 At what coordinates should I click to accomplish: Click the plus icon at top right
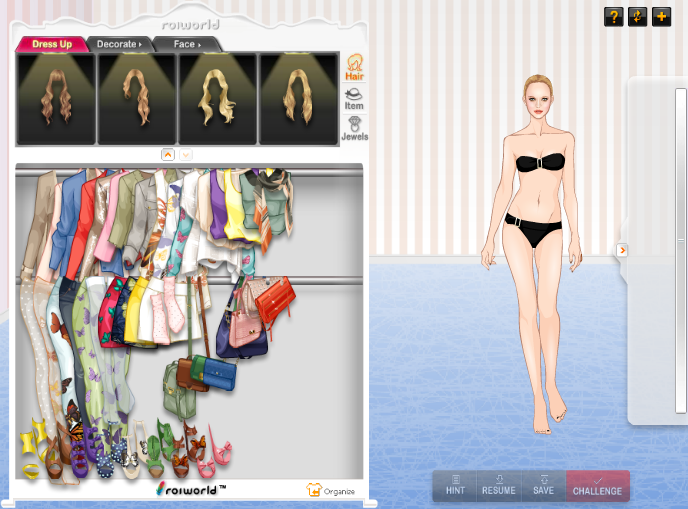coord(661,16)
